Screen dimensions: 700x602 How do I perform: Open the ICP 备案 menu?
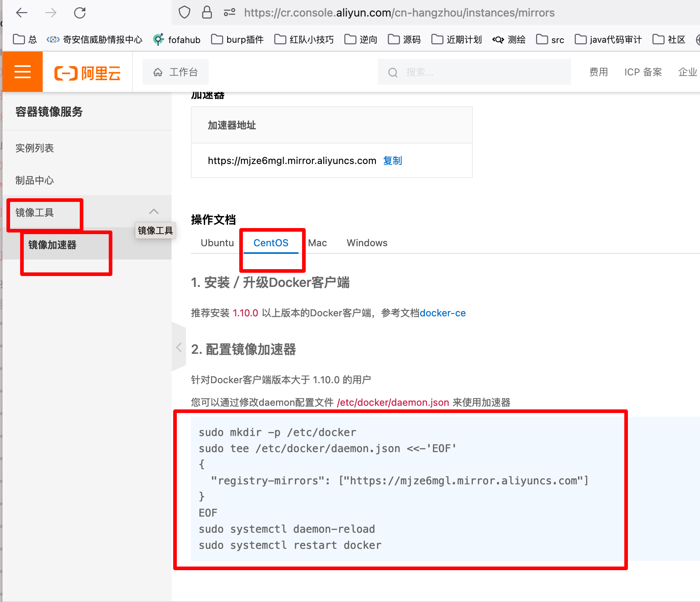(x=643, y=72)
